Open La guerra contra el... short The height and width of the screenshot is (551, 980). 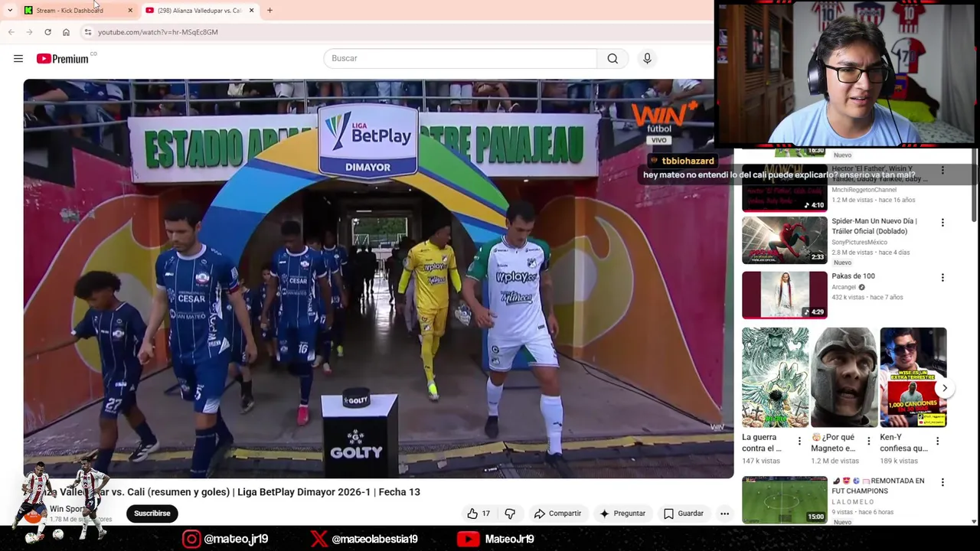click(x=775, y=377)
